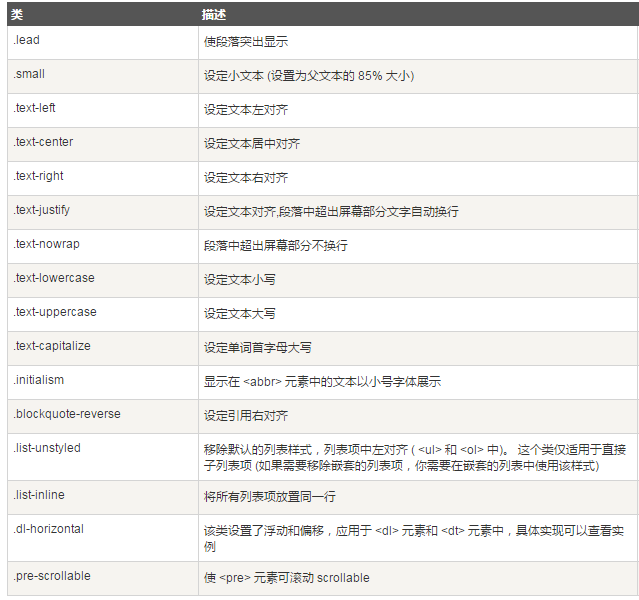The width and height of the screenshot is (639, 600).
Task: Click description '设定文本左对齐'
Action: 246,110
